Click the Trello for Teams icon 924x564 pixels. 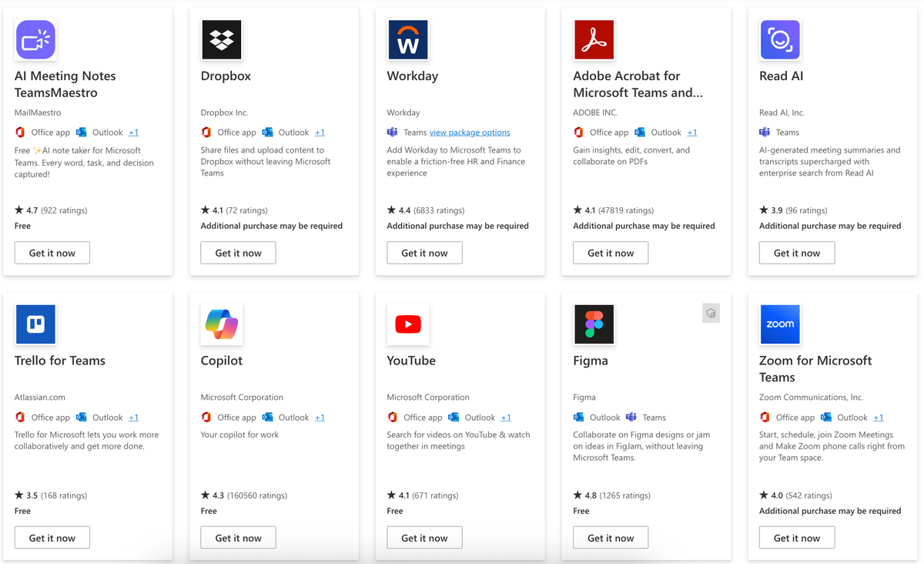[35, 324]
